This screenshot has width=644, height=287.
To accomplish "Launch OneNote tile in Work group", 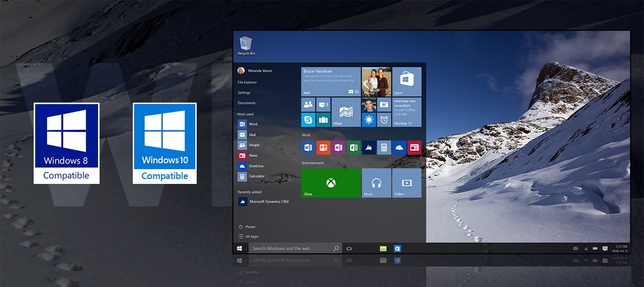I will click(338, 147).
